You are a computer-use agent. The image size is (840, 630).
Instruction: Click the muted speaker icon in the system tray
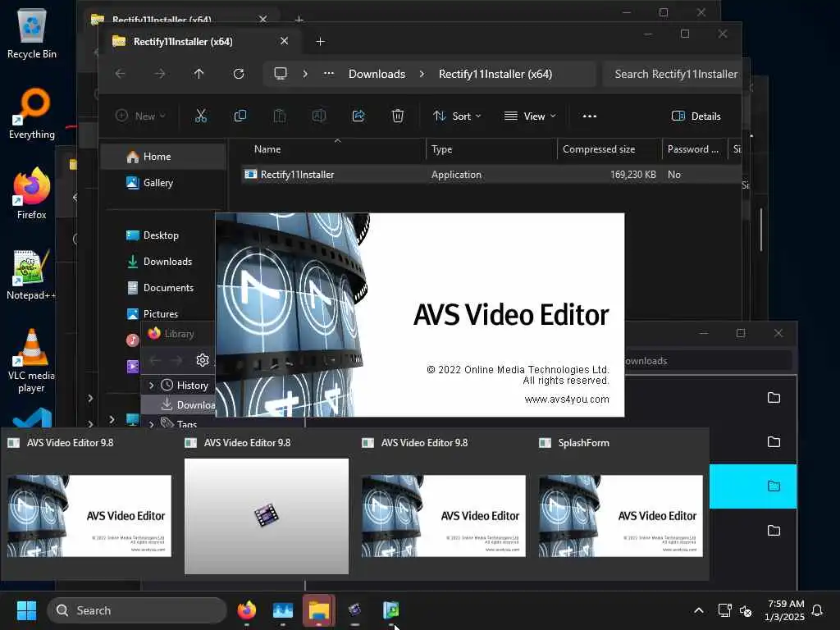[x=746, y=610]
